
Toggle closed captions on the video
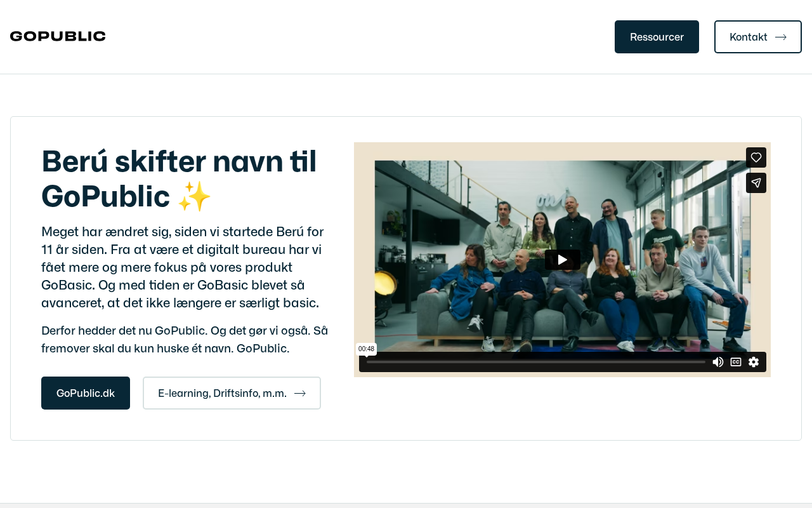pyautogui.click(x=736, y=362)
